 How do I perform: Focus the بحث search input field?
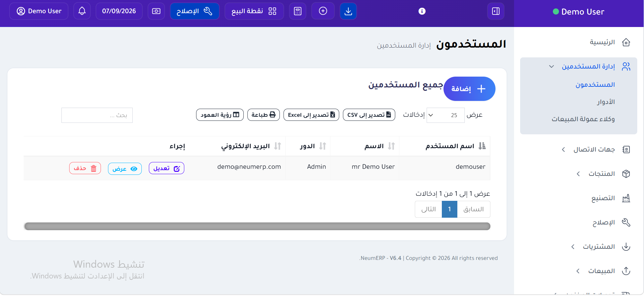click(97, 115)
